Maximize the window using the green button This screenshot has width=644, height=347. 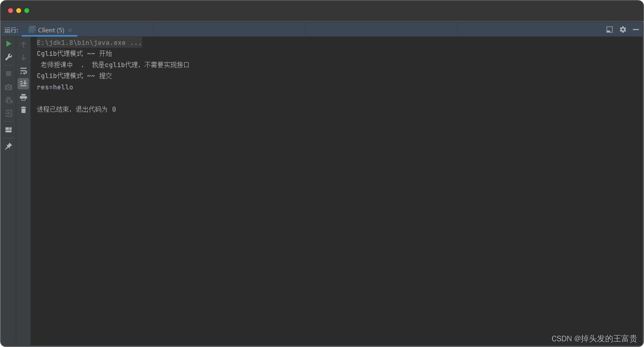pos(27,11)
